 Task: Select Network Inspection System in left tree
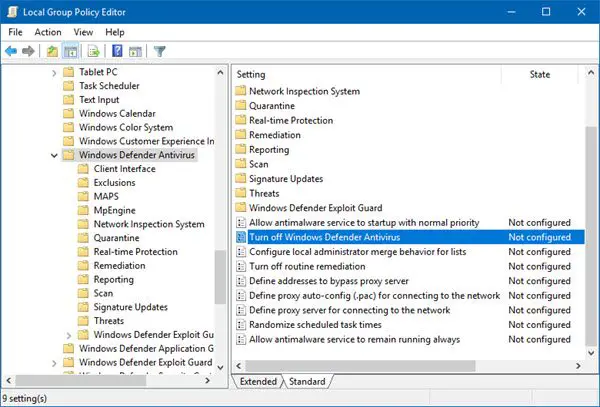pyautogui.click(x=149, y=224)
